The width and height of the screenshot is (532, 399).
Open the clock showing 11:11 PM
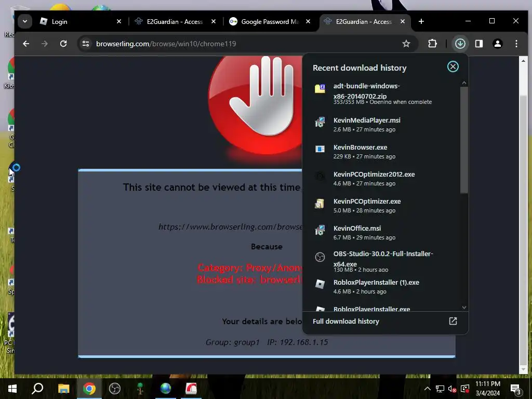(x=487, y=389)
